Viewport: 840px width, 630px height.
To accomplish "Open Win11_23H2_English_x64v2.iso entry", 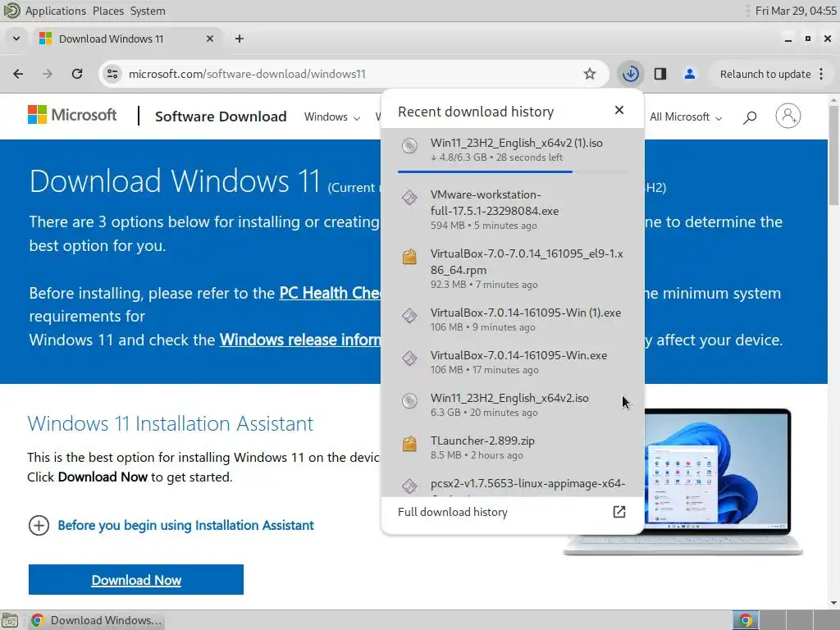I will (512, 404).
